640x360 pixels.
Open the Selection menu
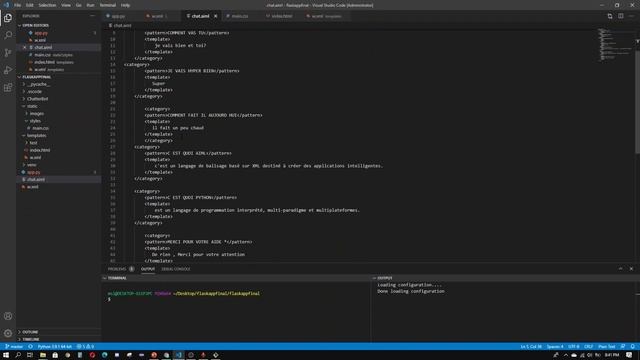(47, 5)
